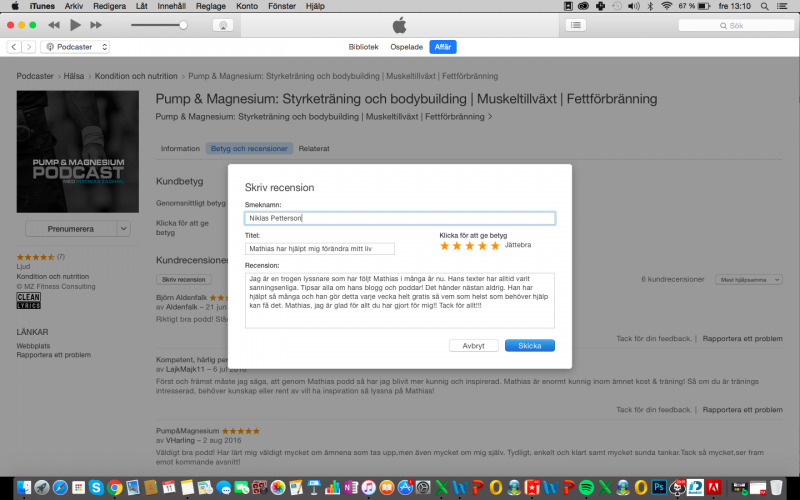Open Finder from the dock
Image resolution: width=800 pixels, height=500 pixels.
pyautogui.click(x=23, y=487)
